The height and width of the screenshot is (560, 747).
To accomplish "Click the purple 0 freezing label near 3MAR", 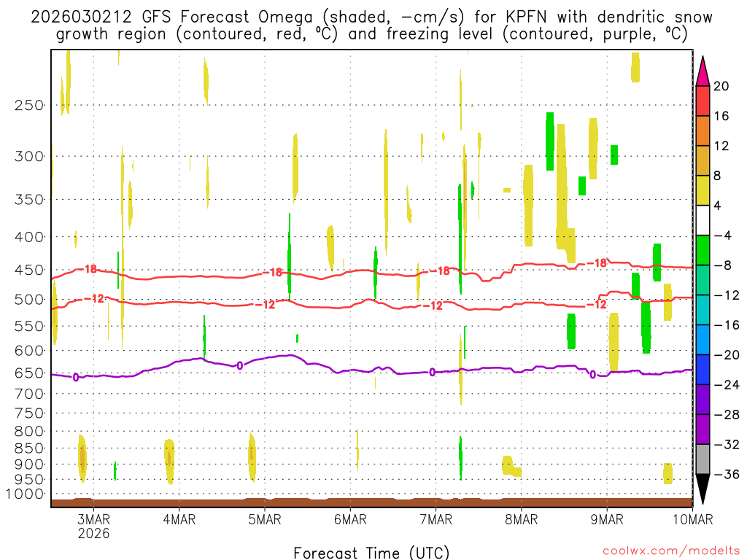I will click(x=76, y=378).
